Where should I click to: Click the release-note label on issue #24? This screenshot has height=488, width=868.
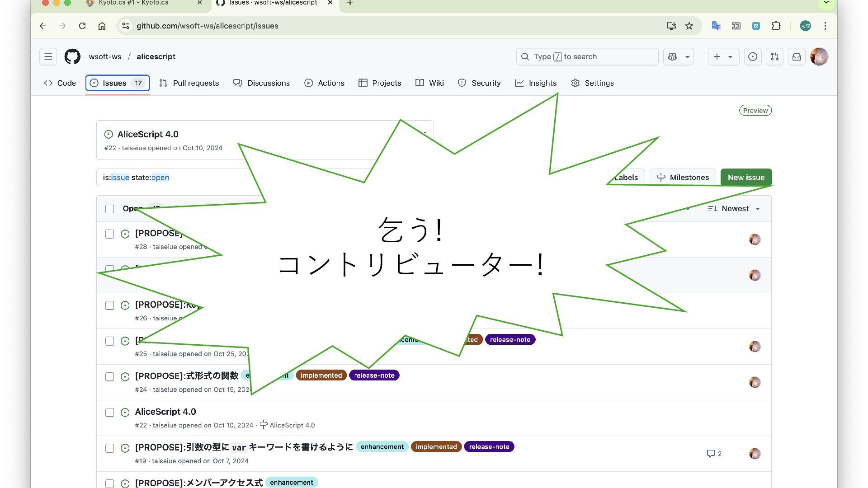coord(374,375)
